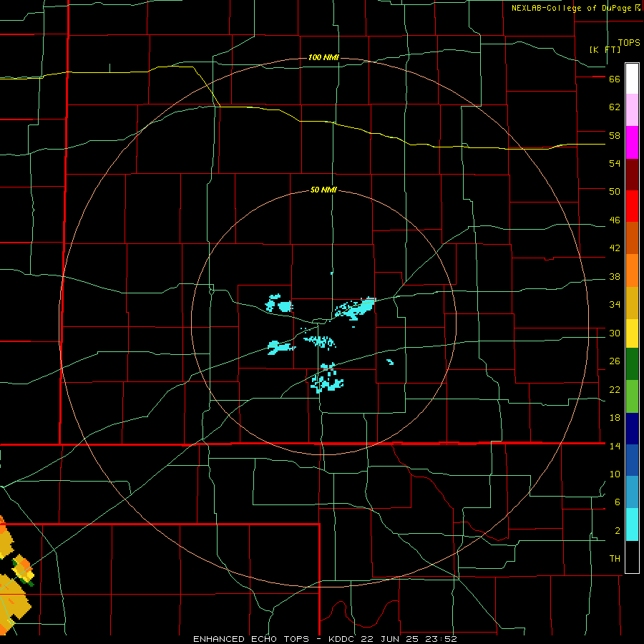
Task: Click the "[K FT]" units label
Action: [605, 49]
